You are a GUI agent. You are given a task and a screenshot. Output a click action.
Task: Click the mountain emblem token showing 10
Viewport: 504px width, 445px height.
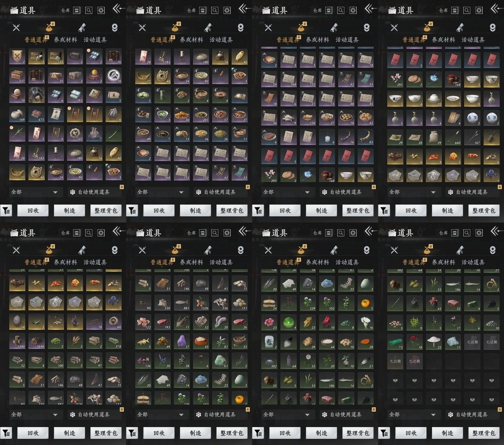(114, 76)
